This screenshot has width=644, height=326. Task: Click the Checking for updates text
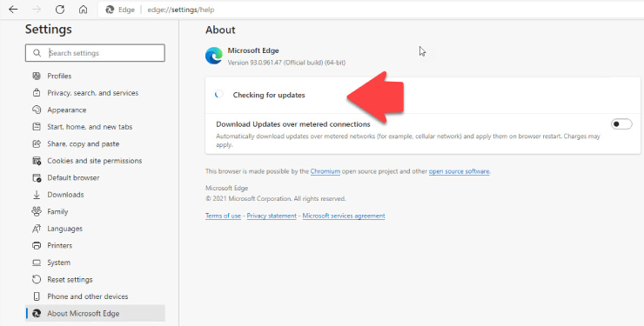269,95
